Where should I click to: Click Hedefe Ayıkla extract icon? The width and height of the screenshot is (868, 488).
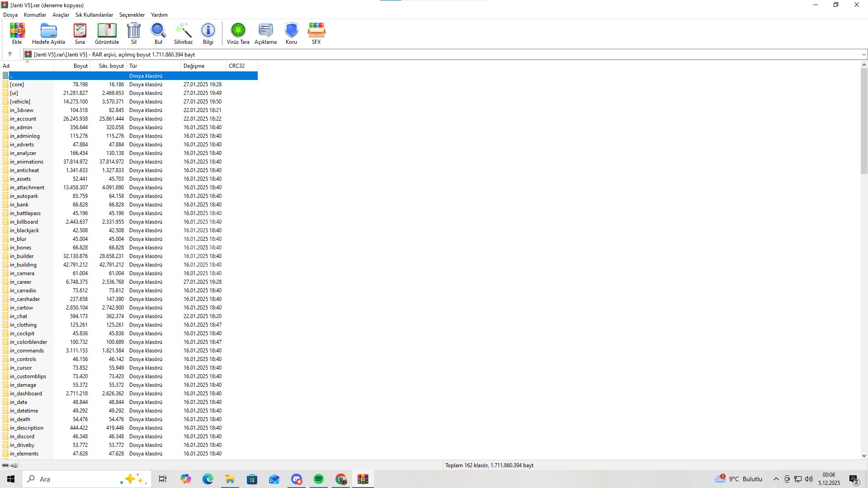coord(48,33)
